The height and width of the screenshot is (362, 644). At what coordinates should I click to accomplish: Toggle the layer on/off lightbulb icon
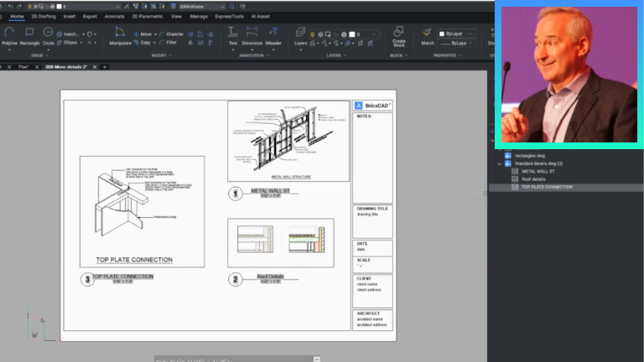313,34
